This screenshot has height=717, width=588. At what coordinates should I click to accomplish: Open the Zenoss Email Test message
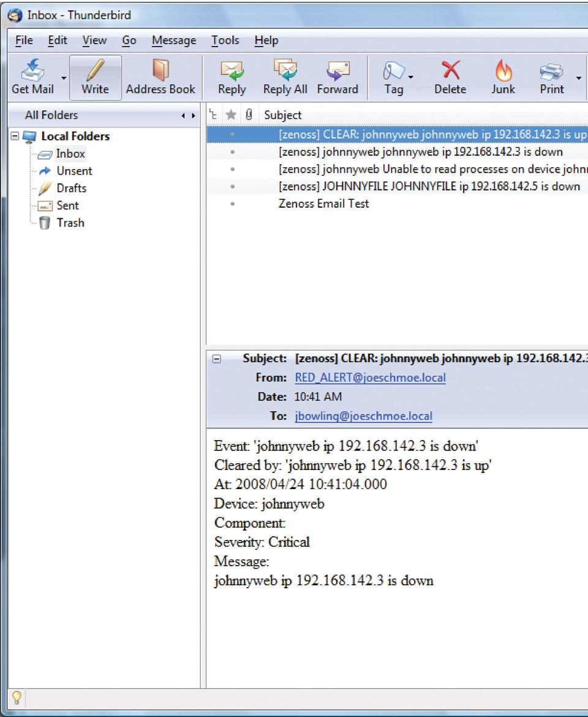(x=323, y=203)
